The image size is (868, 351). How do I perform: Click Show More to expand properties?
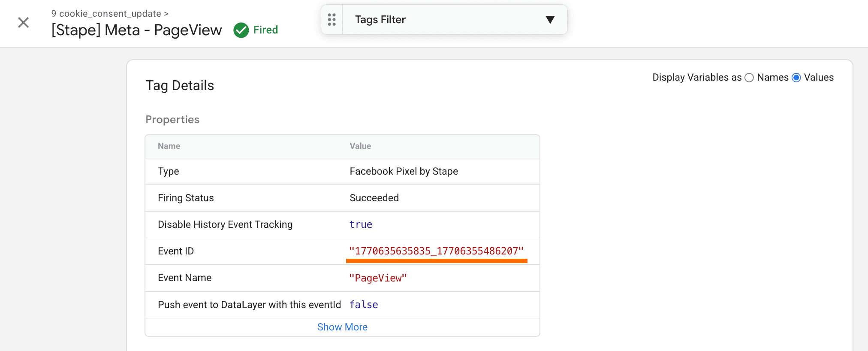(x=342, y=327)
